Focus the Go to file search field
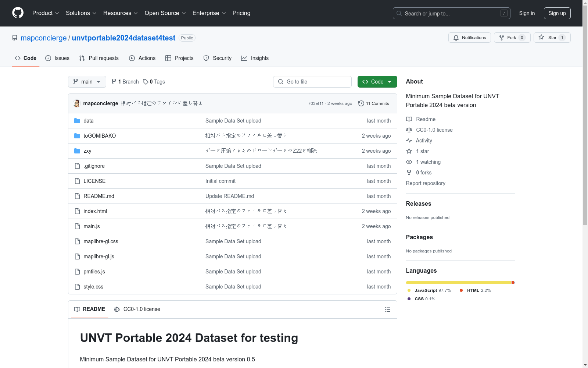 312,82
